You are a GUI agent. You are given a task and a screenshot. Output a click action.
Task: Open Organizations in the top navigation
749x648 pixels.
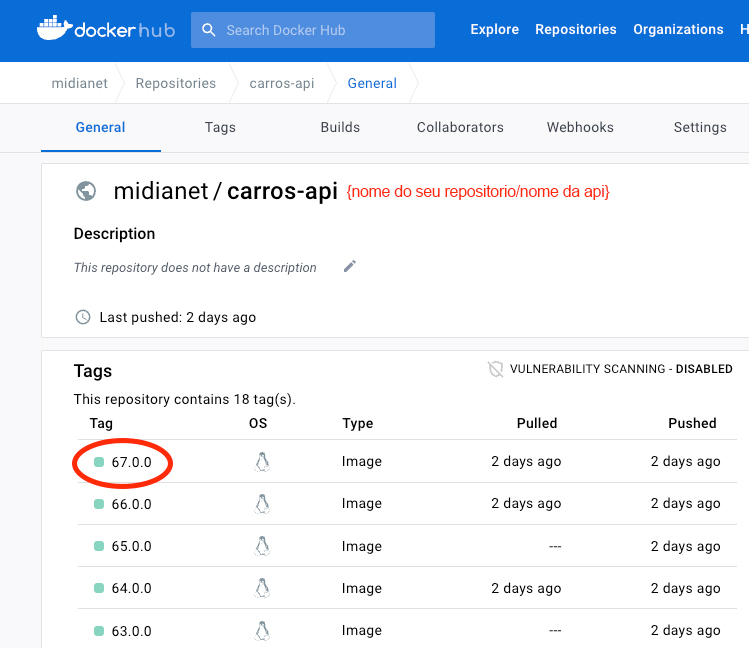(678, 30)
